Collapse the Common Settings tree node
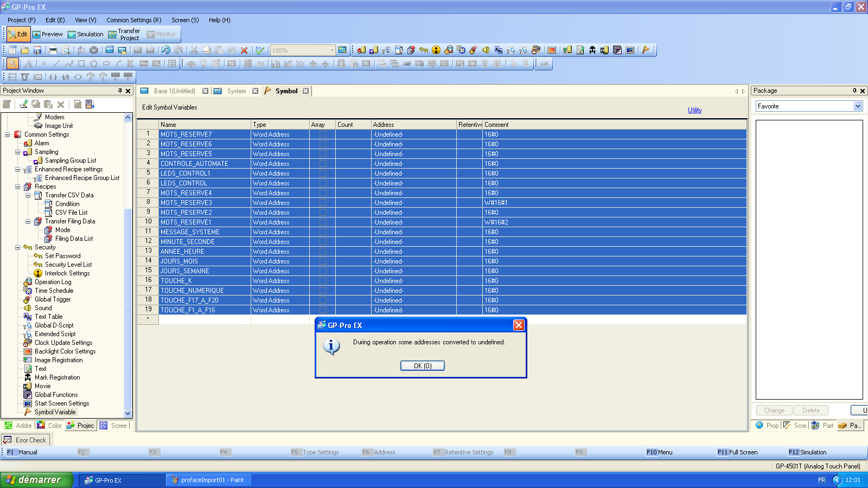This screenshot has height=488, width=868. [8, 134]
